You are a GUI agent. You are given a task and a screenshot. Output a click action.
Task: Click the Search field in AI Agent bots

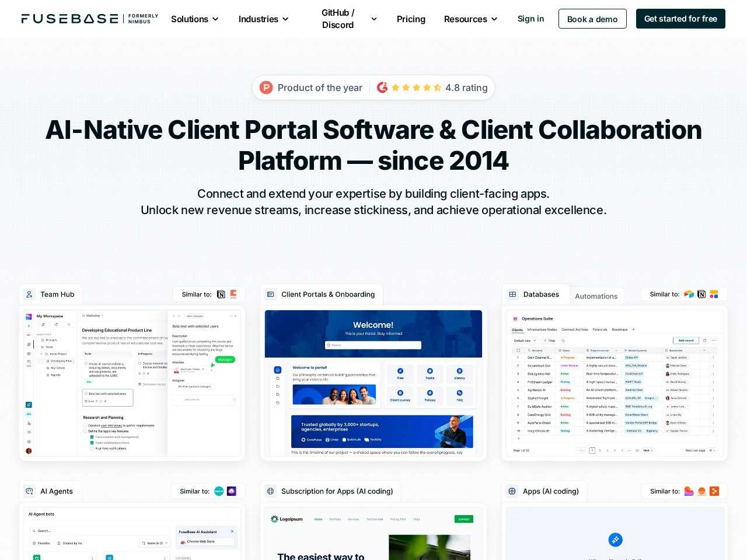coord(99,531)
